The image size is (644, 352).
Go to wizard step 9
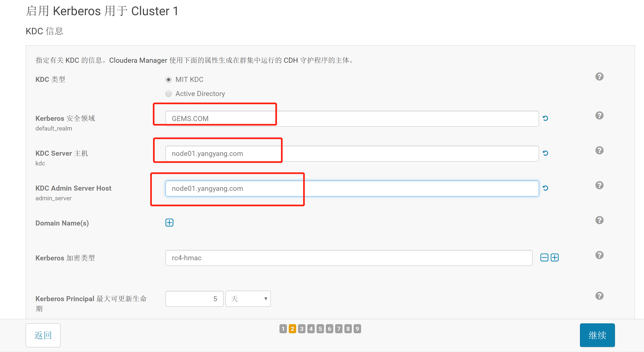click(x=357, y=329)
